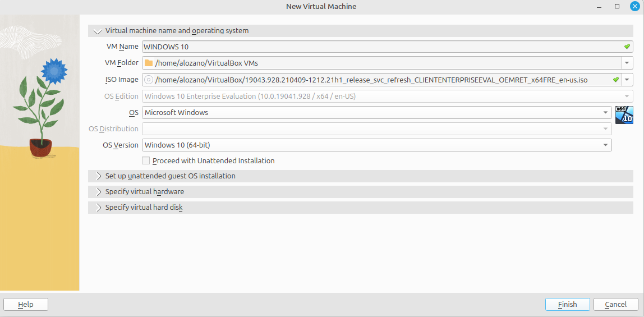Click the folder icon in VM Folder field

[149, 63]
